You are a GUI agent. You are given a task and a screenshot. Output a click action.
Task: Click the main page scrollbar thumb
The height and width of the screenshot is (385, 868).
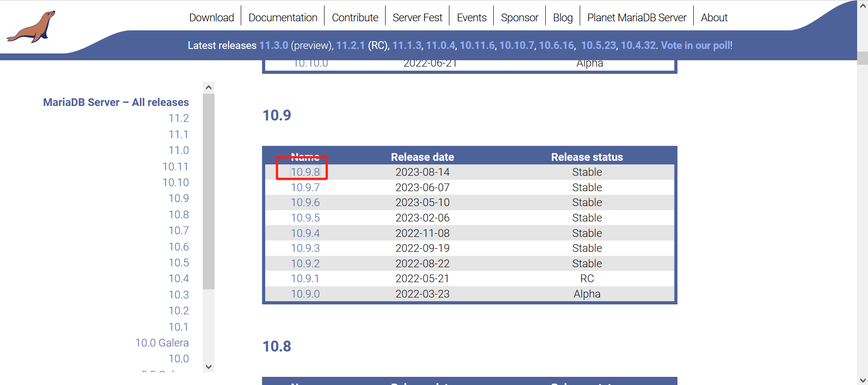pos(863,58)
